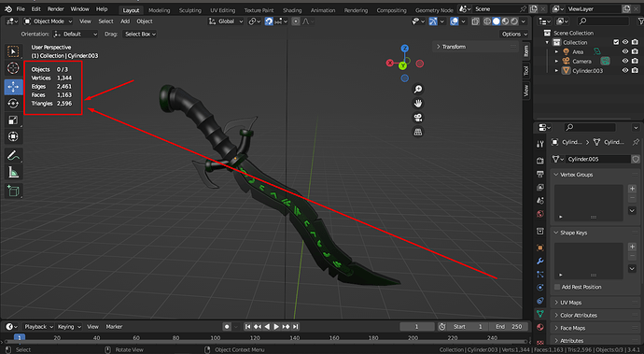Click the viewport zoom magnifier icon
644x354 pixels.
tap(418, 90)
